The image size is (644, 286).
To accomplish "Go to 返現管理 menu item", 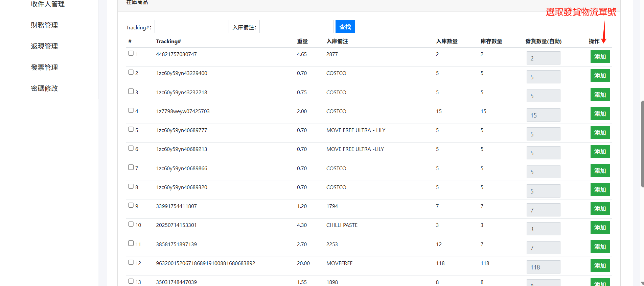I will click(44, 46).
